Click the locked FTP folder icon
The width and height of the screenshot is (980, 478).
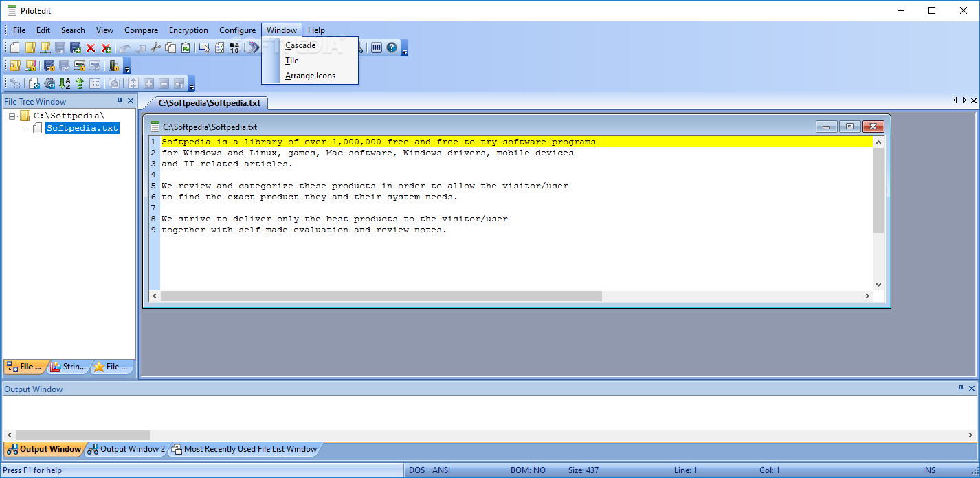click(30, 65)
